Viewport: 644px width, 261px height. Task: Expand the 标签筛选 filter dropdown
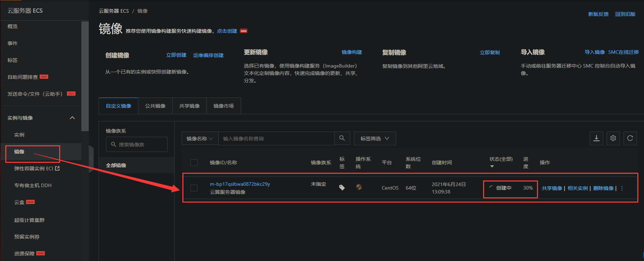pyautogui.click(x=375, y=139)
